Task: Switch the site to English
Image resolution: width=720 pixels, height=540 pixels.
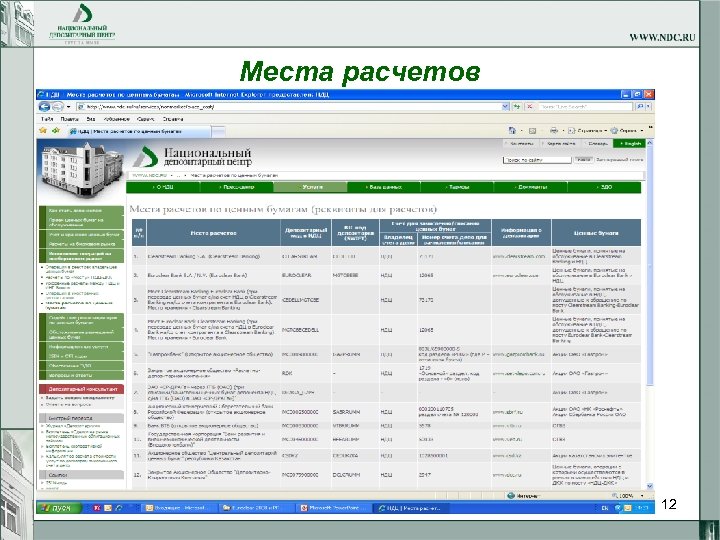Action: click(x=629, y=144)
